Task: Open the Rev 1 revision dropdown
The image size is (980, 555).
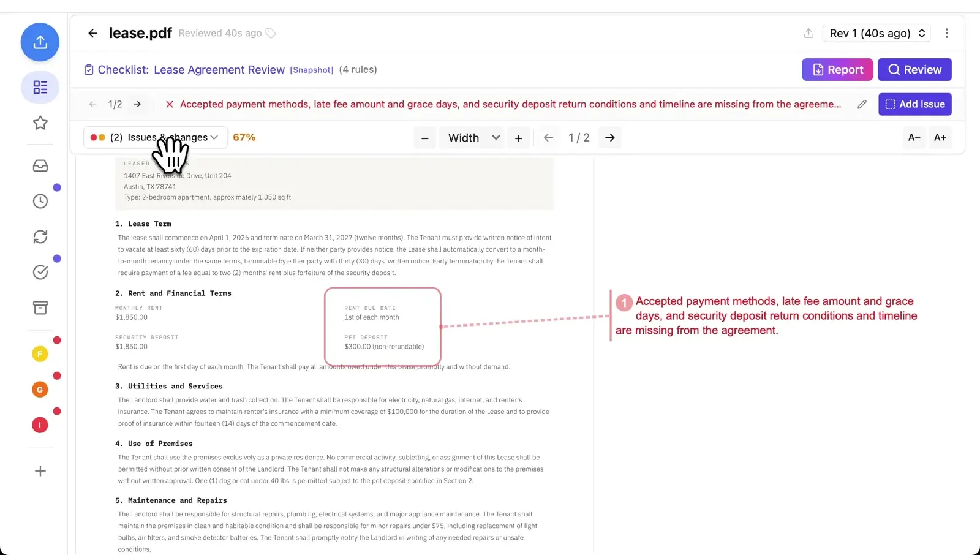Action: pos(876,33)
